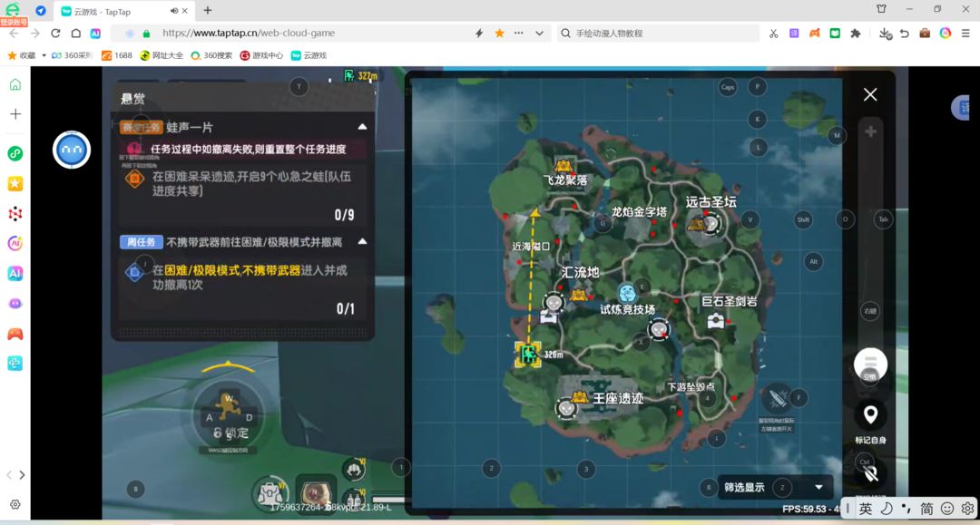980x525 pixels.
Task: Open the red game controller sidebar icon
Action: [x=15, y=334]
